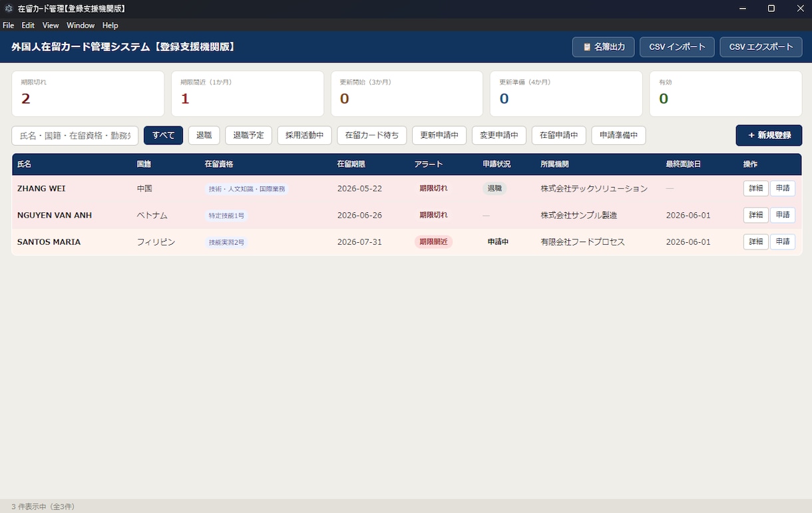Click the CSV エクスポート button
The height and width of the screenshot is (513, 812).
tap(761, 47)
